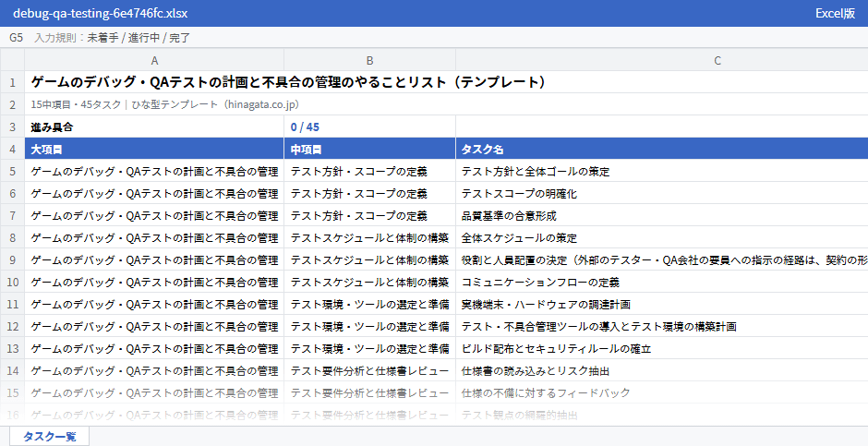Select cell 仕様の不備に対するフィードバック
The image size is (868, 446).
[x=662, y=392]
